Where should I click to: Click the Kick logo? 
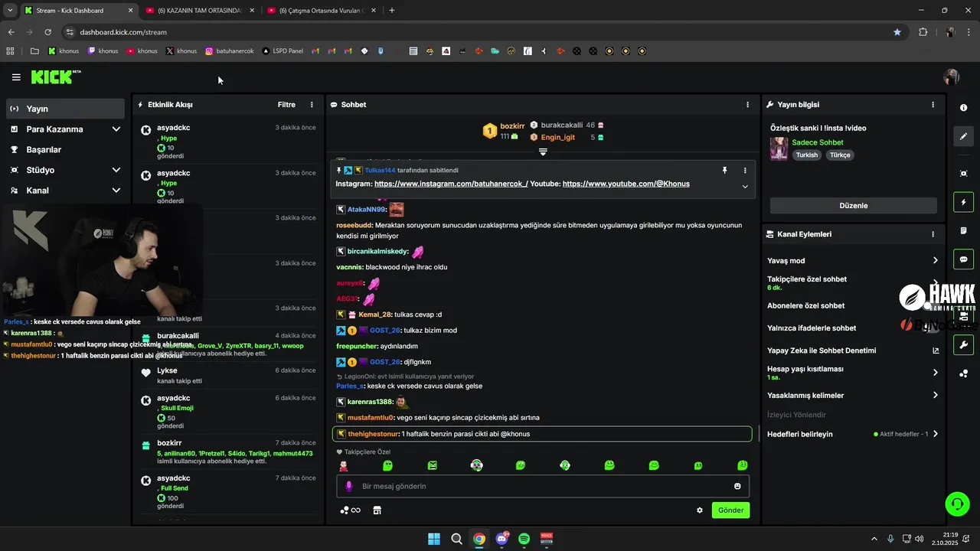pyautogui.click(x=56, y=77)
